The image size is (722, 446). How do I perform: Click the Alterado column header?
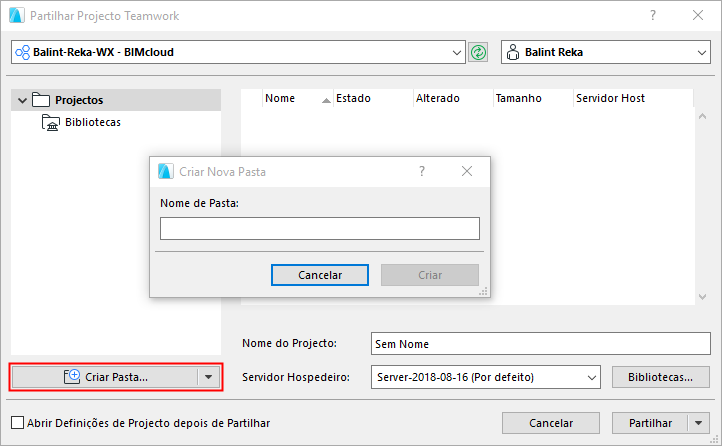point(453,98)
